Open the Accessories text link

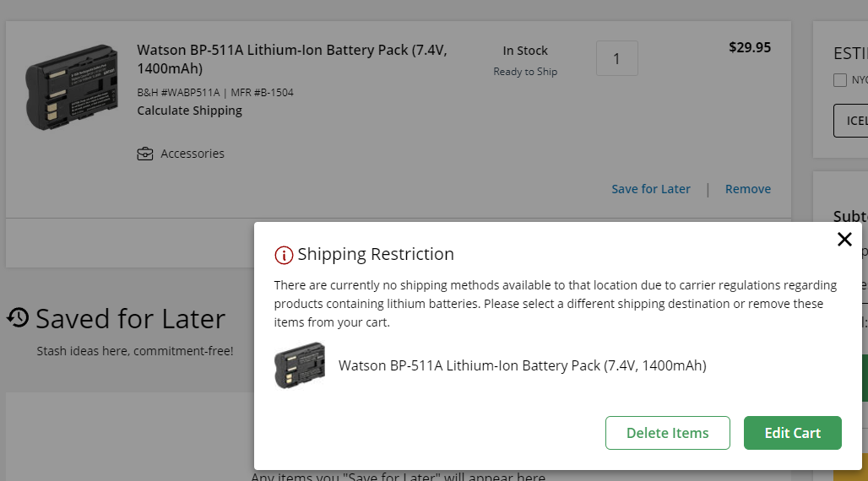click(193, 154)
